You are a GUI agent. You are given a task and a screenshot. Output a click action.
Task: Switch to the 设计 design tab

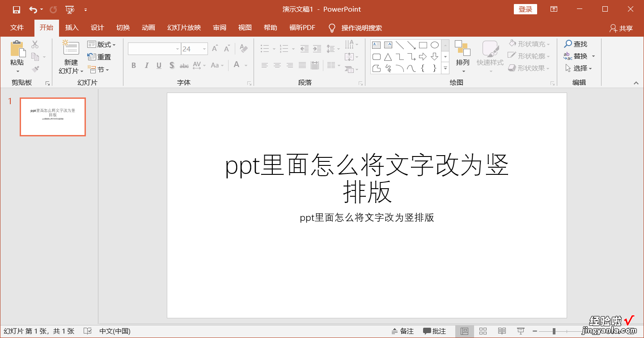click(x=97, y=28)
